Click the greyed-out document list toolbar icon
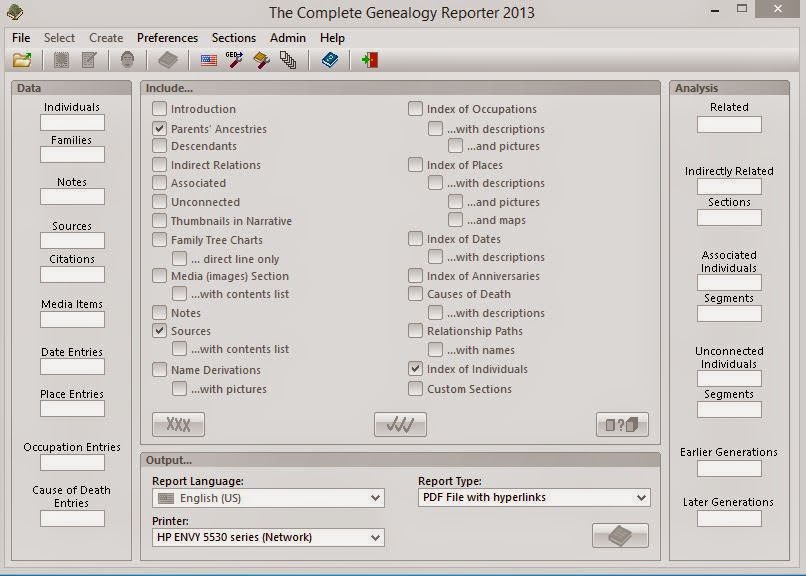Screen dimensions: 806x576 click(x=62, y=60)
